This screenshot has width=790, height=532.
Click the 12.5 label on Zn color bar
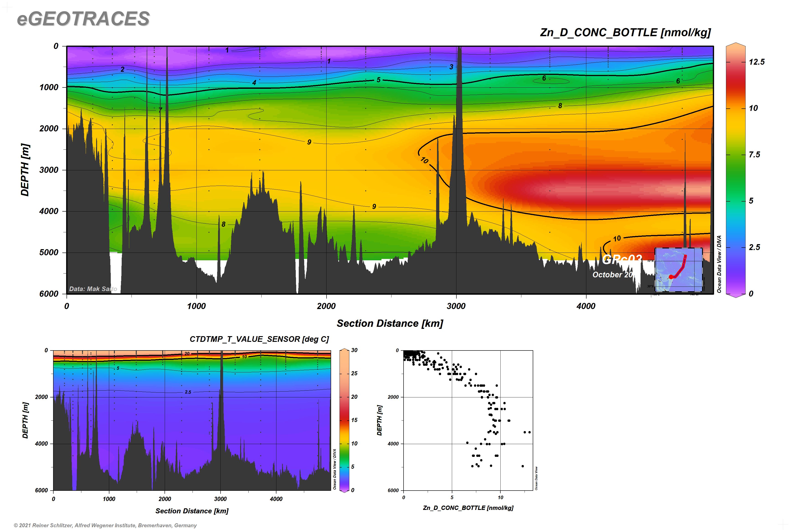757,62
